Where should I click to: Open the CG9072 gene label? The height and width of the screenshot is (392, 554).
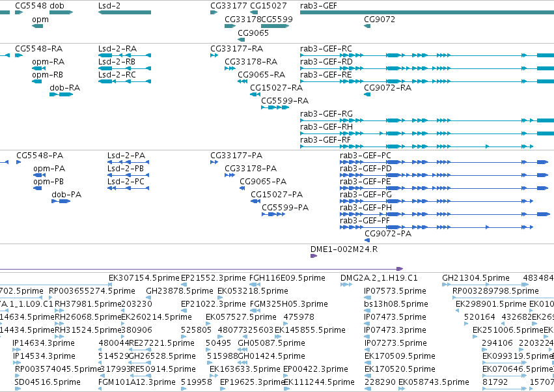pyautogui.click(x=380, y=20)
